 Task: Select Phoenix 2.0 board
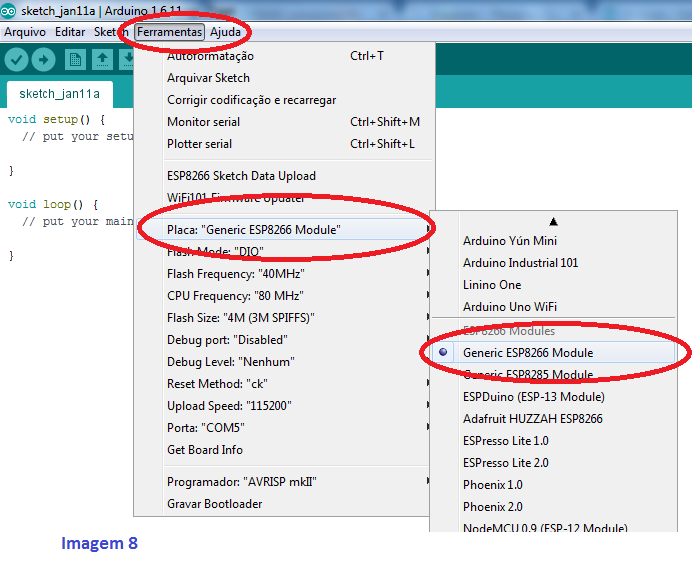553,507
